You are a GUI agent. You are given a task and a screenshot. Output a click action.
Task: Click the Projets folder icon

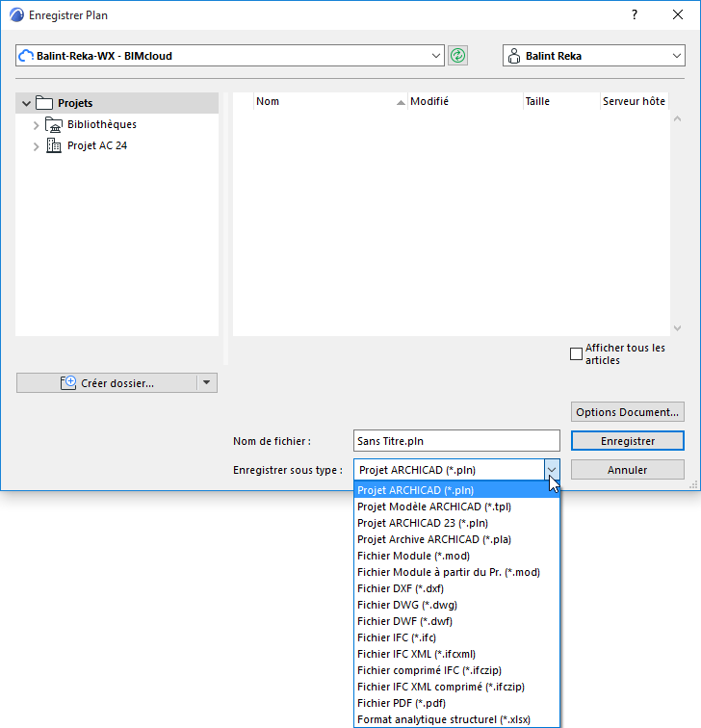44,103
